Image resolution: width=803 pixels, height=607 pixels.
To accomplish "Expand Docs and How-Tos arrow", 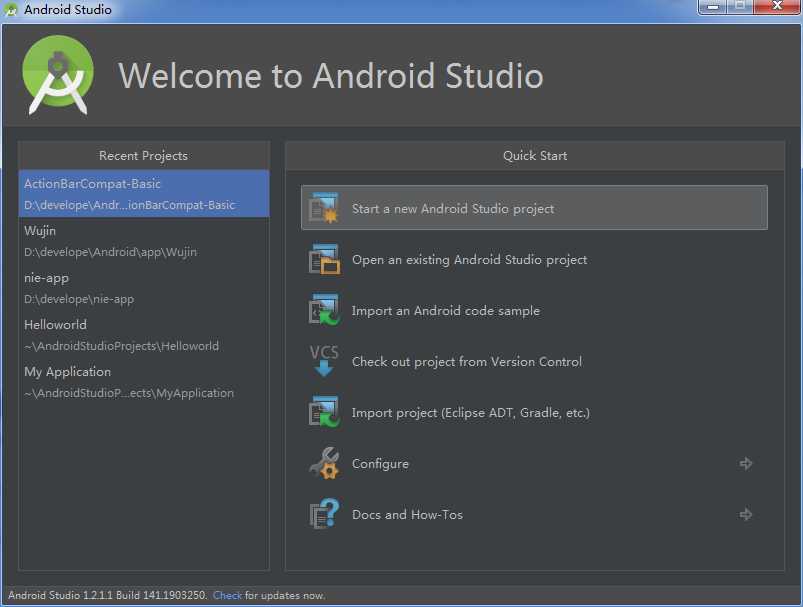I will (746, 514).
